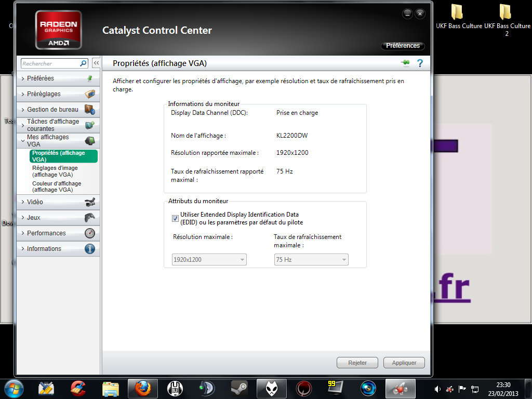
Task: Click the Jeux gamepad icon
Action: pyautogui.click(x=90, y=218)
